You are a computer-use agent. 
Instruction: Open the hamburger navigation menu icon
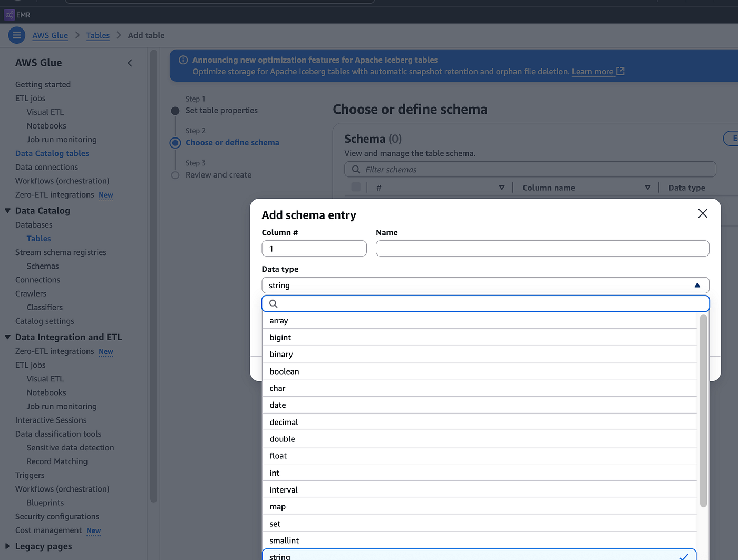pos(17,35)
